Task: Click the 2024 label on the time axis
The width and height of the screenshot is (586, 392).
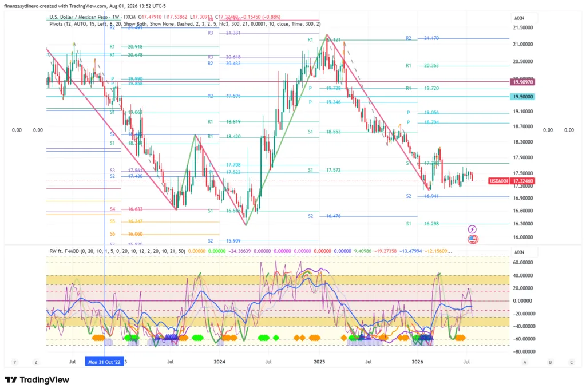Action: pos(219,362)
